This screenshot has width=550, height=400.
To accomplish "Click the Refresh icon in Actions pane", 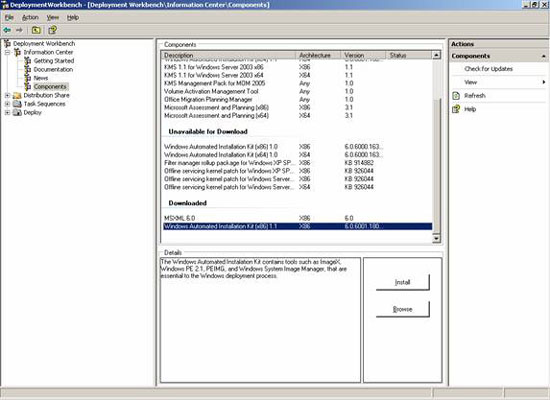I will tap(456, 96).
